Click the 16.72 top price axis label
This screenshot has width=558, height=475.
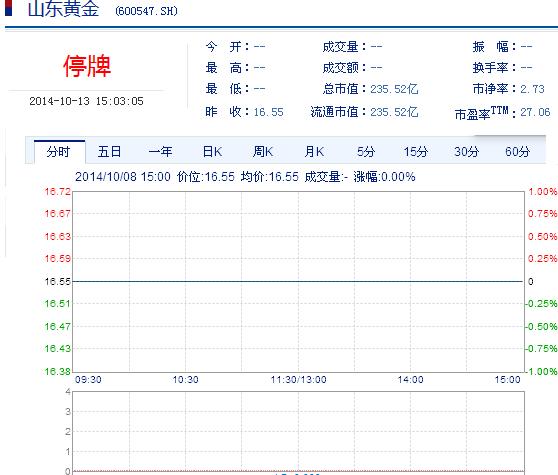coord(57,192)
